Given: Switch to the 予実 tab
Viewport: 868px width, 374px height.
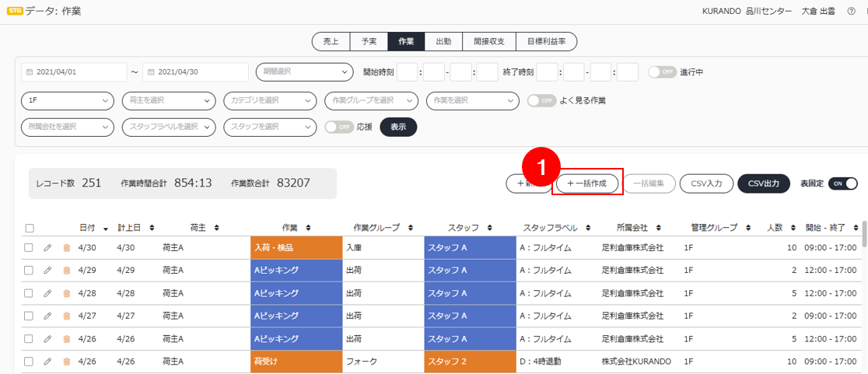Looking at the screenshot, I should tap(369, 41).
